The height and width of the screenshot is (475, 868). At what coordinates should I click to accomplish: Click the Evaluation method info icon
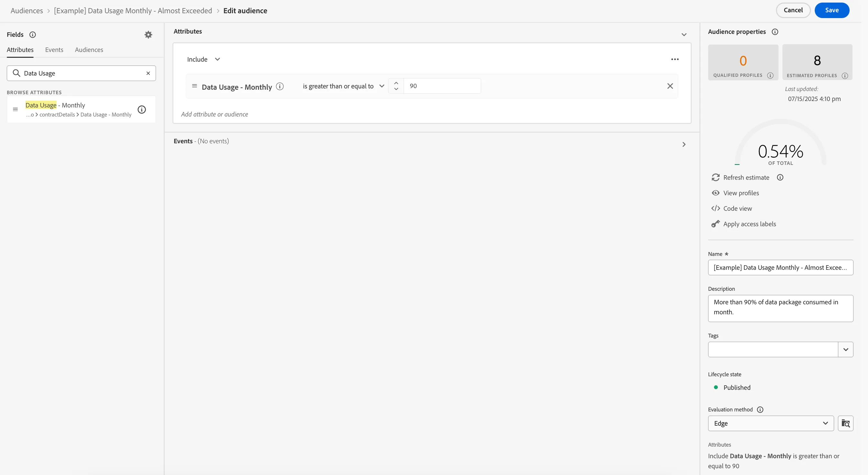click(x=760, y=409)
